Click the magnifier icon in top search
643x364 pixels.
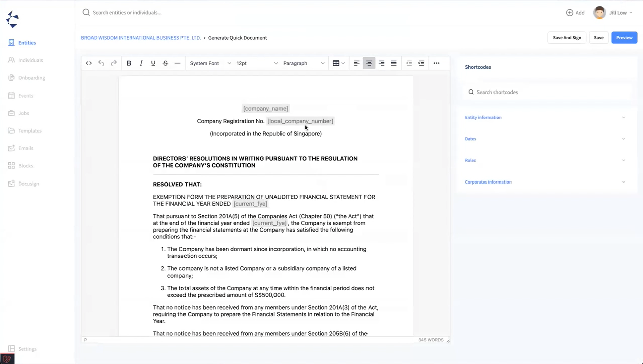click(x=86, y=12)
